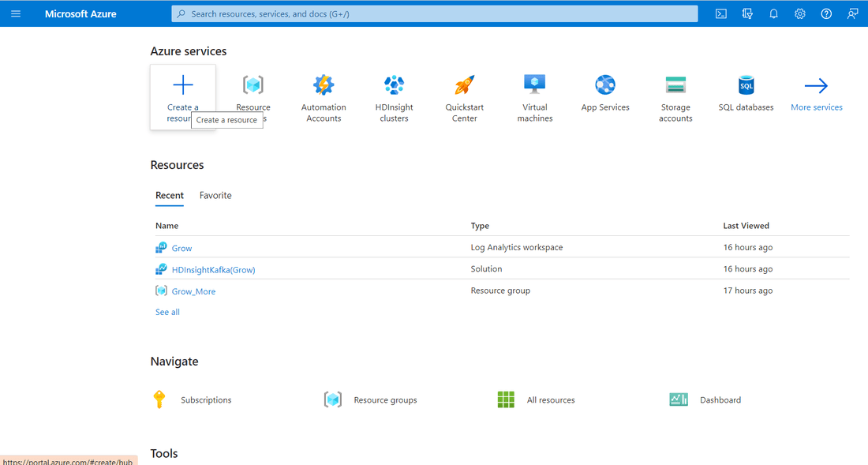
Task: Click the Microsoft Azure home title
Action: point(80,14)
